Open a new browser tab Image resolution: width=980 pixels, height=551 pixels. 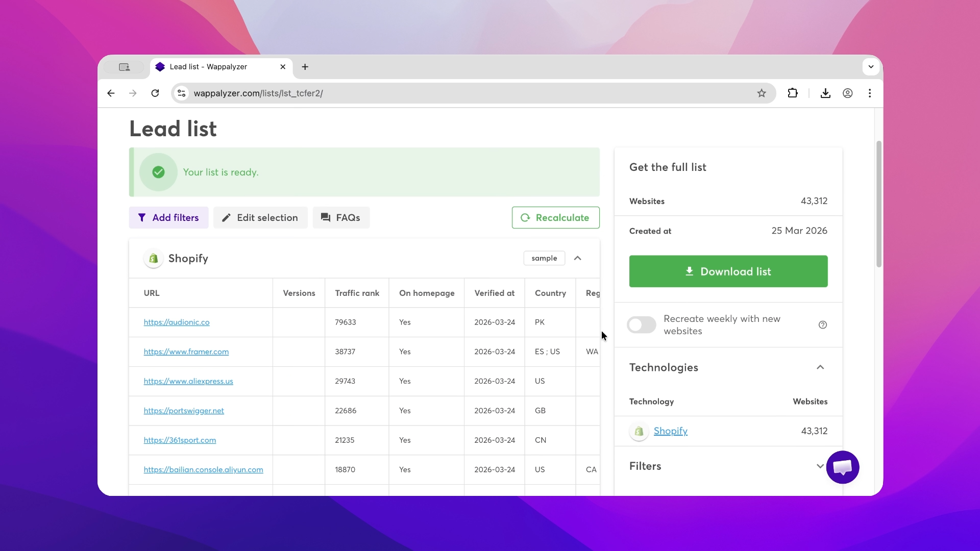click(x=305, y=67)
